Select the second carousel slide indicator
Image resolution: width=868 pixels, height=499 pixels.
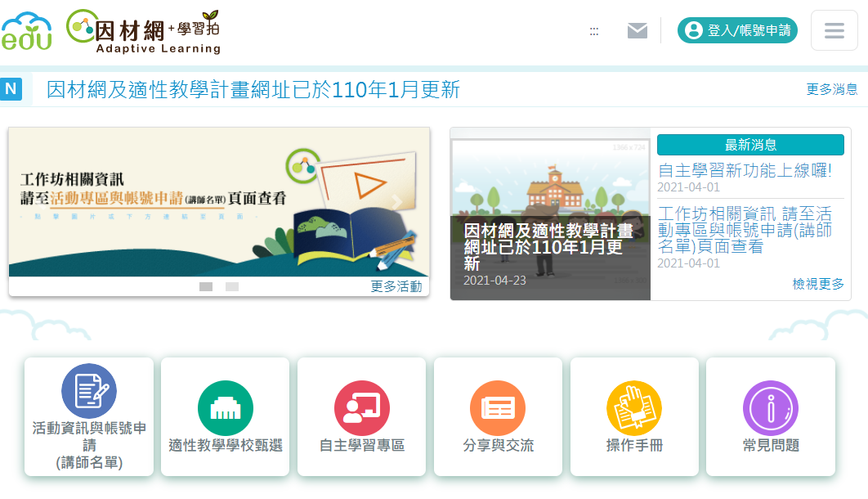click(x=232, y=287)
